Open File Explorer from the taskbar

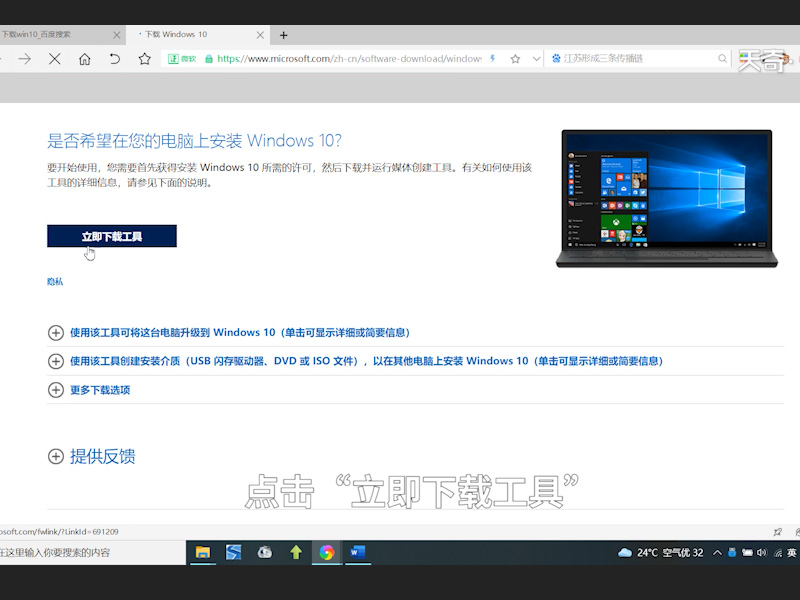[203, 552]
